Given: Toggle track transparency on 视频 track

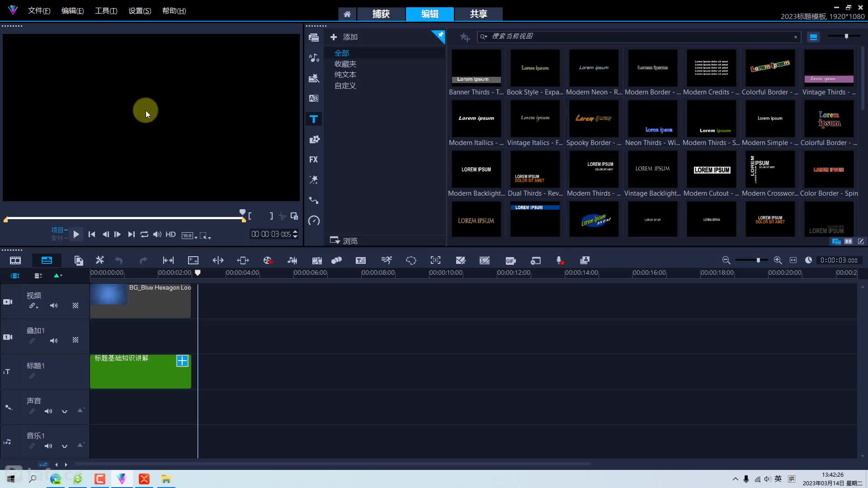Looking at the screenshot, I should click(x=75, y=306).
